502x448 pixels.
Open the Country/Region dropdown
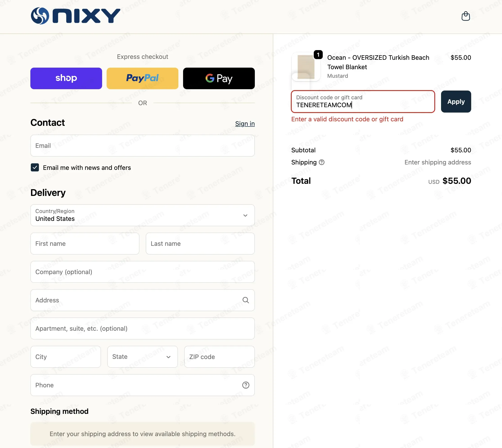[142, 215]
